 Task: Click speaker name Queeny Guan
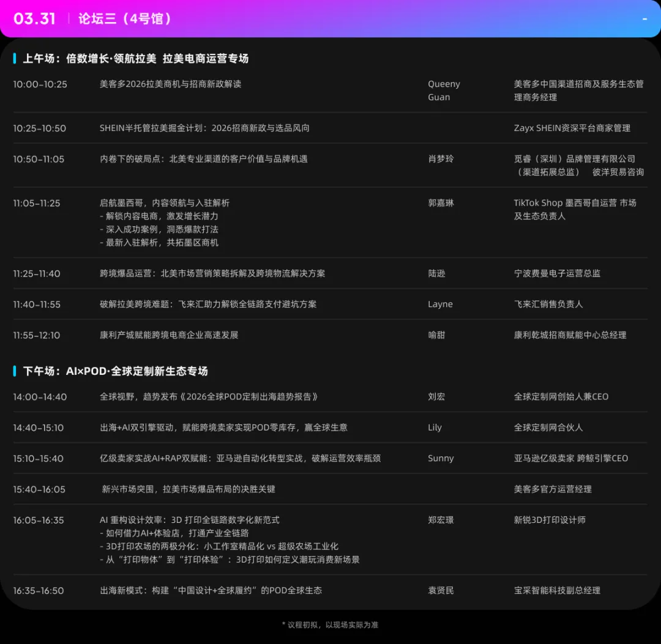444,91
